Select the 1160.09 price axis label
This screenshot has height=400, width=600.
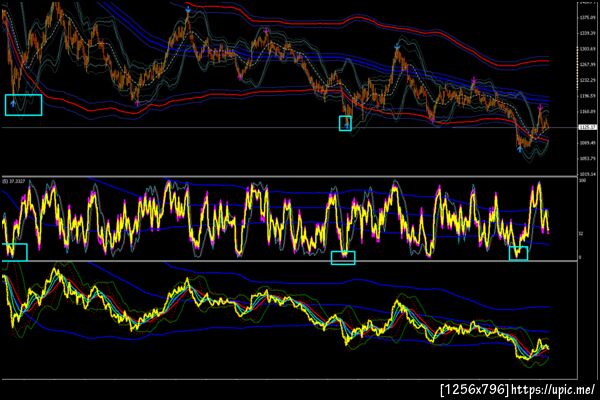point(588,112)
